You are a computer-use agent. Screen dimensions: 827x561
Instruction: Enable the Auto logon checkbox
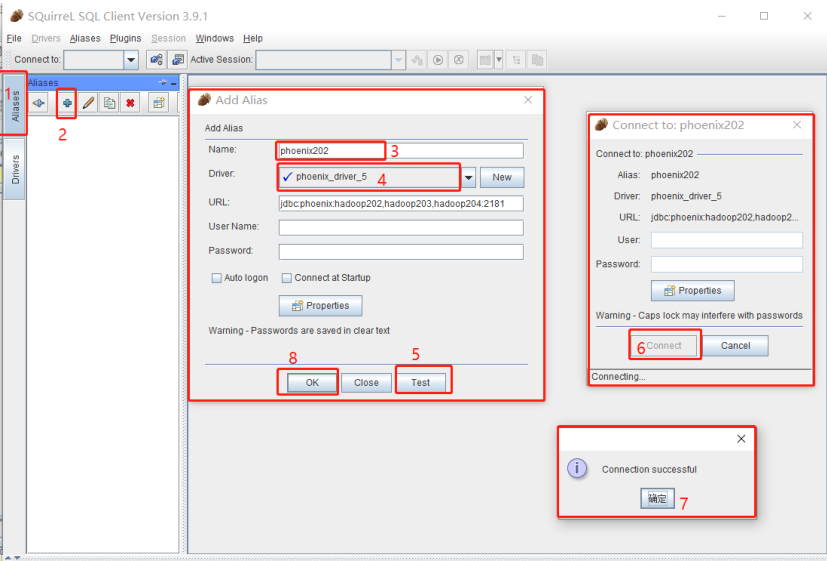click(216, 278)
